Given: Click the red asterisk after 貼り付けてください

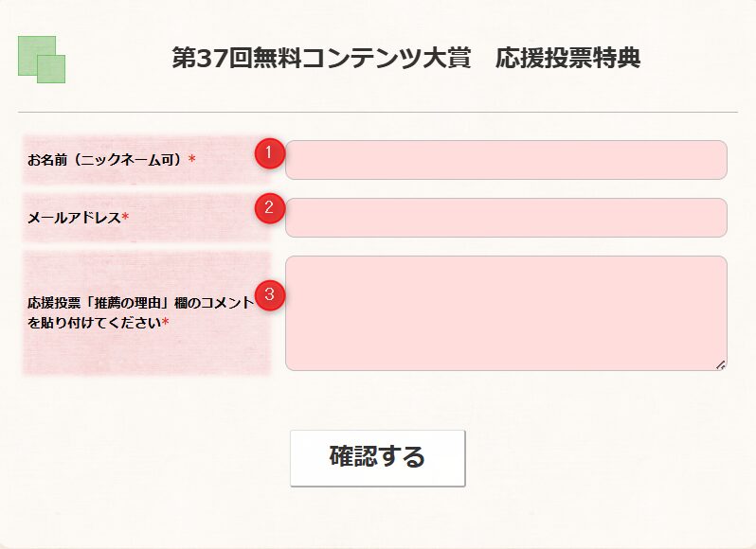Looking at the screenshot, I should point(166,323).
